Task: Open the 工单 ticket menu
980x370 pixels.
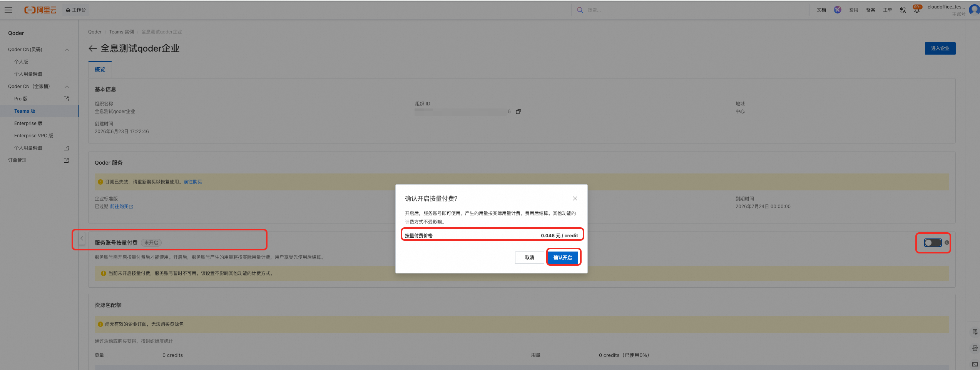Action: tap(887, 10)
